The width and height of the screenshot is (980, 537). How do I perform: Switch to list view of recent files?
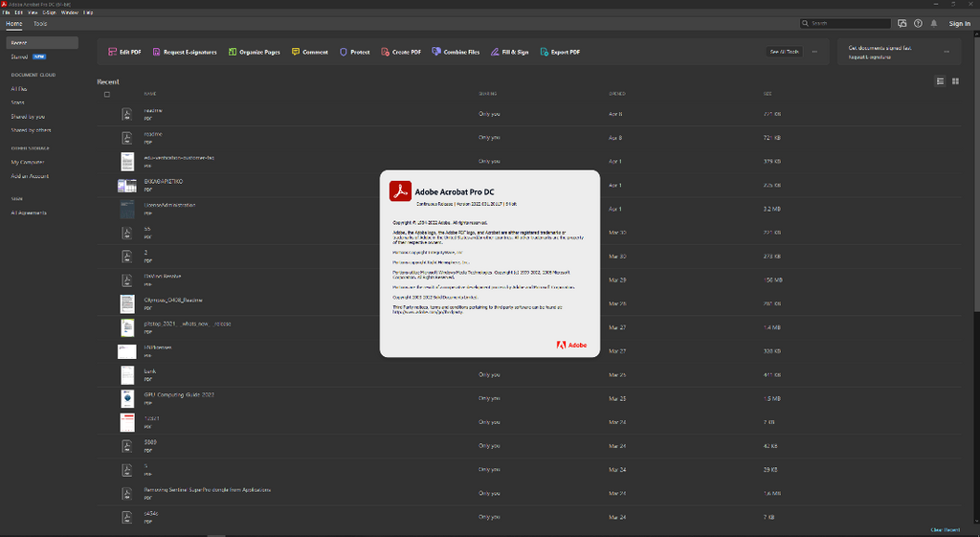940,81
